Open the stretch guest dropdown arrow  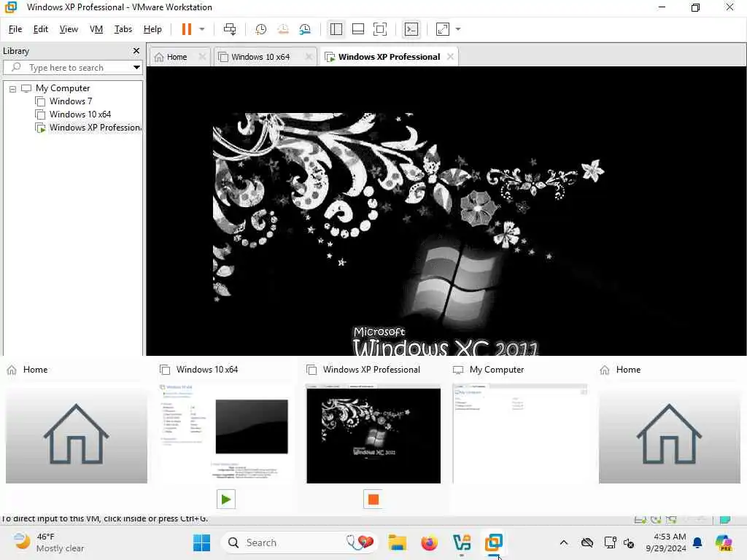tap(458, 29)
